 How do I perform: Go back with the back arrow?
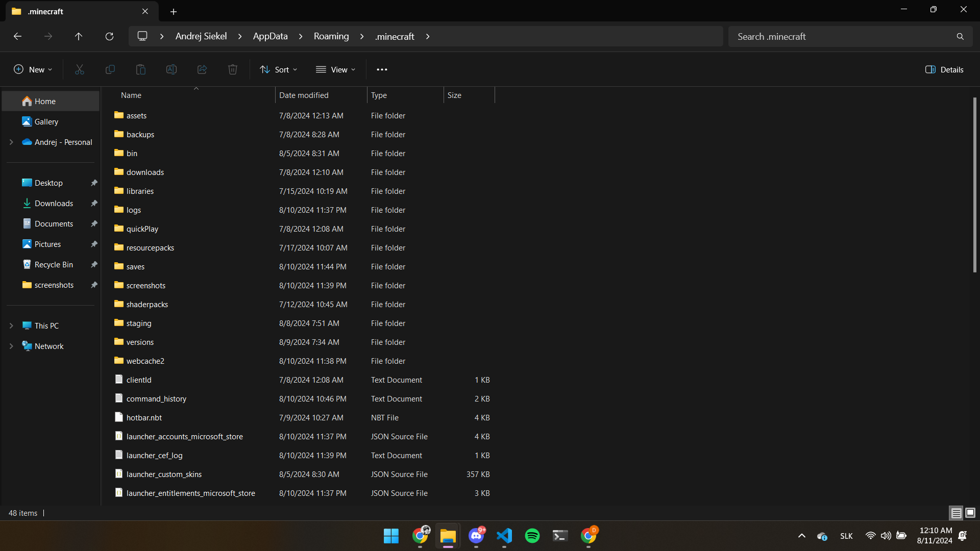17,36
